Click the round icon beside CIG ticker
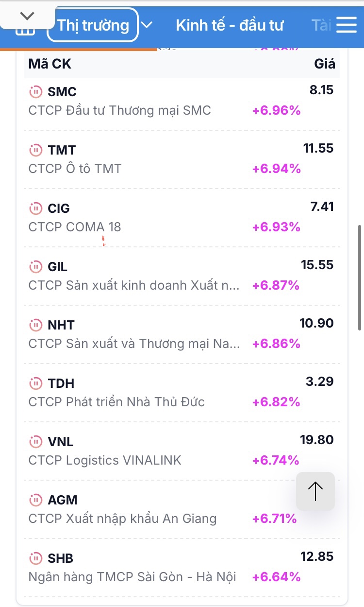The image size is (364, 607). [x=35, y=208]
